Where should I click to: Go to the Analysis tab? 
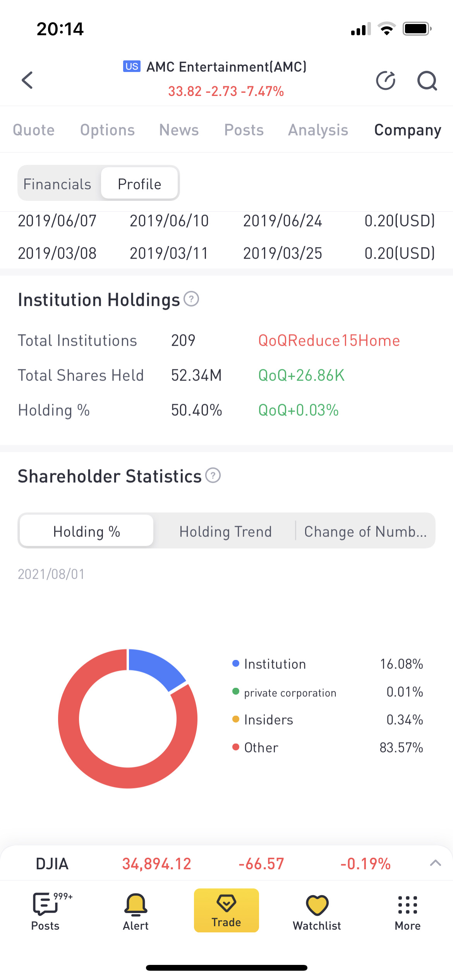pos(318,130)
